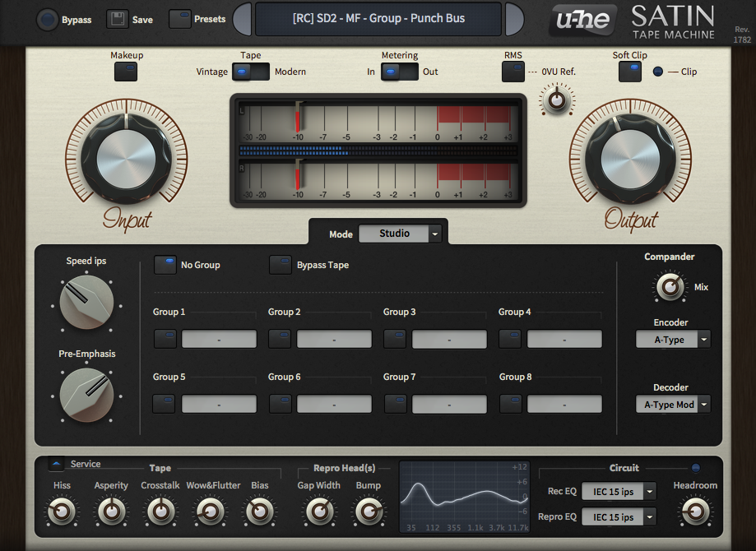Screen dimensions: 756x551
Task: Go to previous preset with left arrow
Action: point(243,19)
